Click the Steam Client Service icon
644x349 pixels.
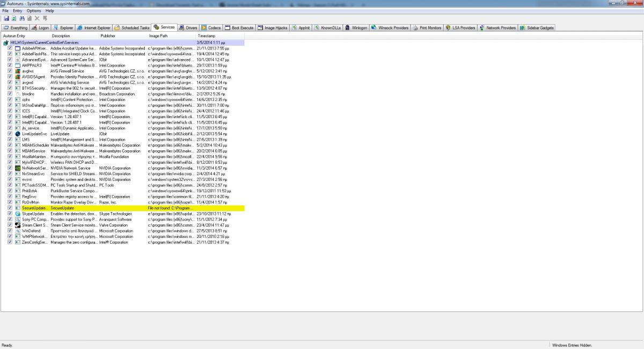point(18,225)
